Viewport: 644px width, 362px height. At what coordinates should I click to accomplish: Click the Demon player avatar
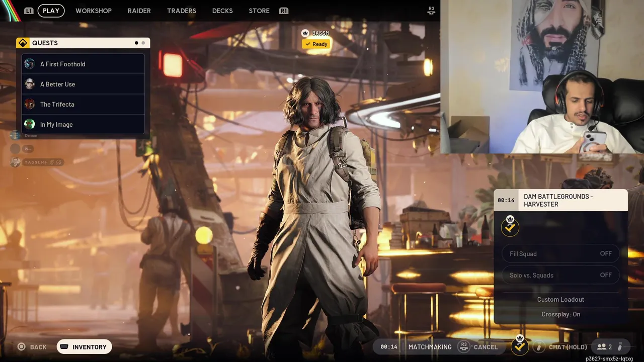(15, 135)
